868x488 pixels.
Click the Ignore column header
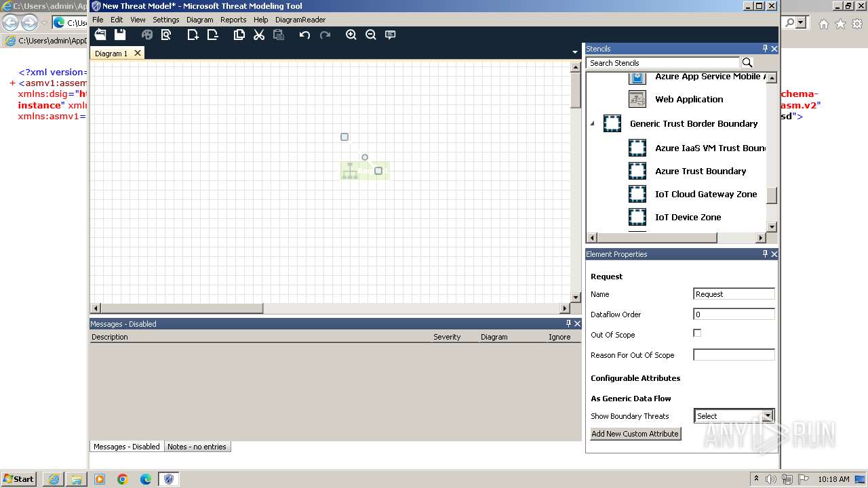[559, 337]
